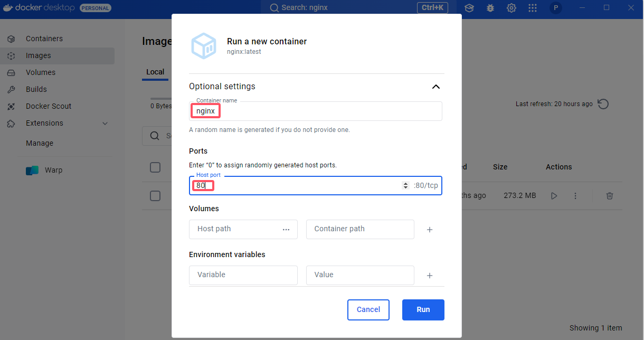Click the PERSONAL plan badge
Image resolution: width=644 pixels, height=340 pixels.
[x=95, y=8]
